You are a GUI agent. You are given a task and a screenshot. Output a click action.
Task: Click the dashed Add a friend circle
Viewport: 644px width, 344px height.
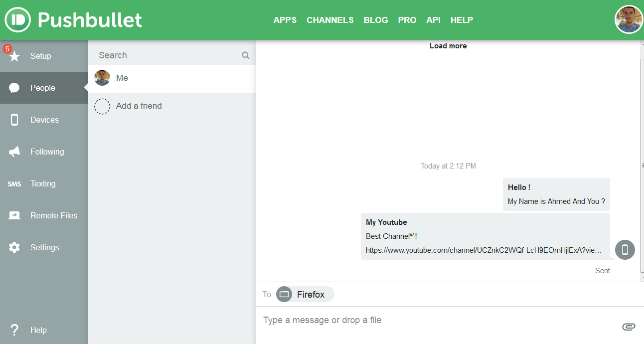[102, 106]
